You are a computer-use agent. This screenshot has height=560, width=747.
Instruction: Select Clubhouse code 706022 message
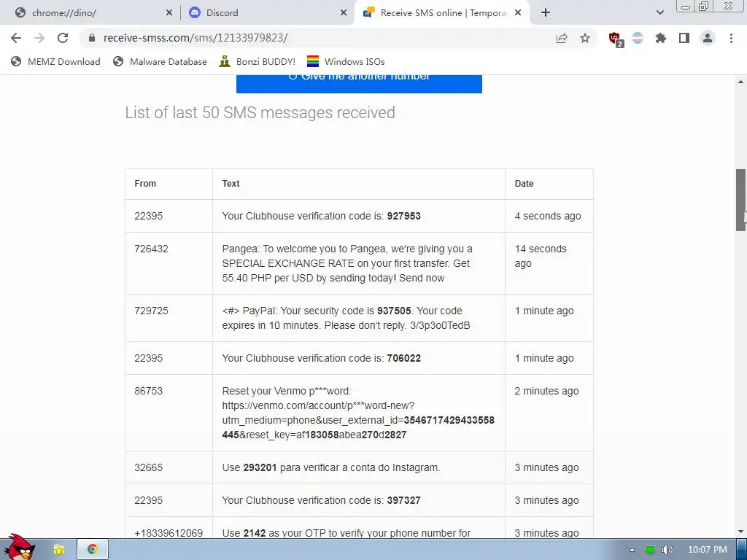point(322,358)
